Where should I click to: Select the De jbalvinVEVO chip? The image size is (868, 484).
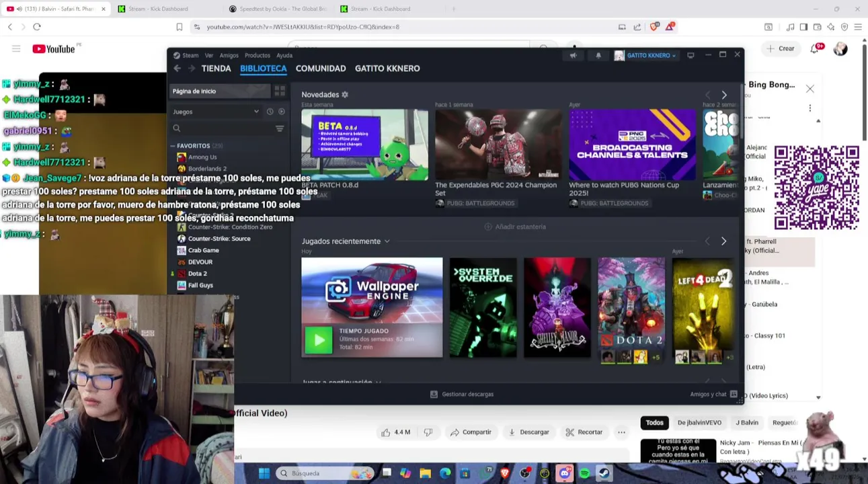699,423
